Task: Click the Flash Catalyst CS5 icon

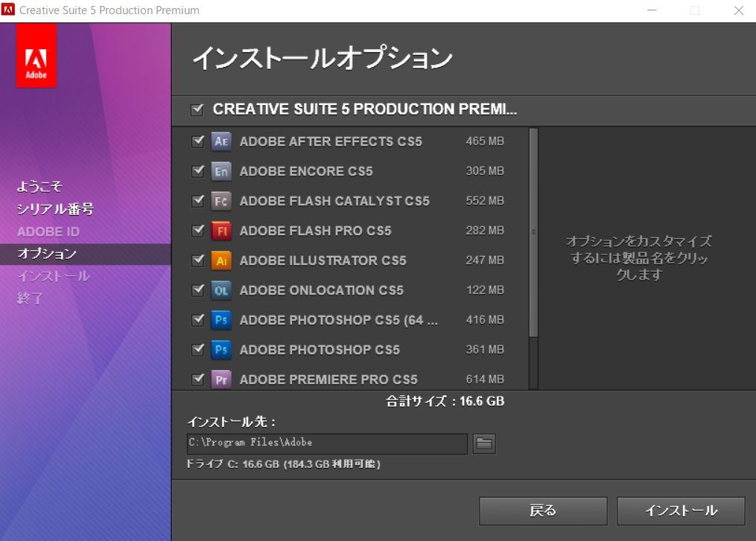Action: (220, 201)
